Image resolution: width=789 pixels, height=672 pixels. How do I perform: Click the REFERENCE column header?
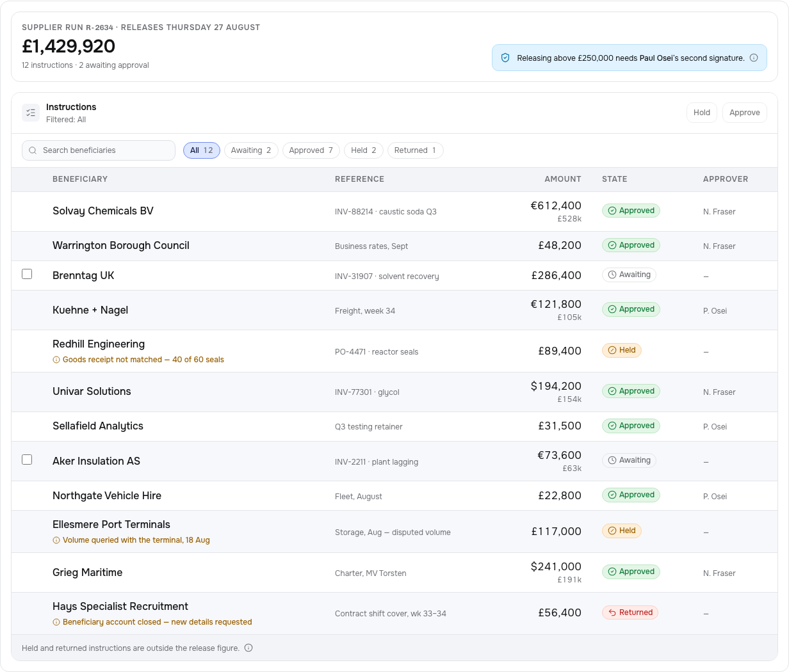359,179
